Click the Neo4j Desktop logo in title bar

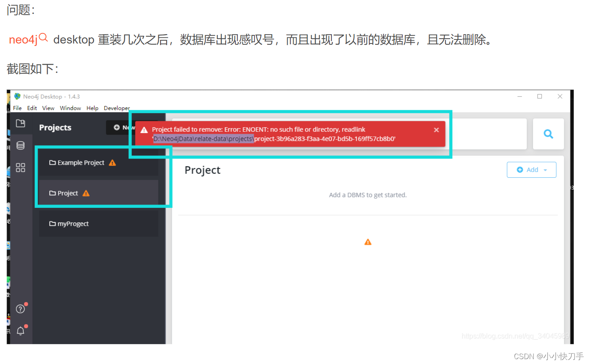click(17, 96)
